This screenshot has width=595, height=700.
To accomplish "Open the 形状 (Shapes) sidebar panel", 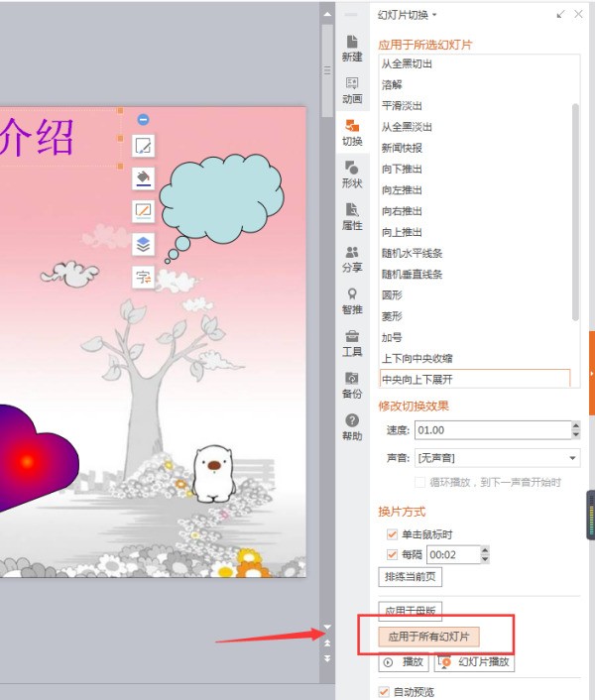I will (x=352, y=175).
